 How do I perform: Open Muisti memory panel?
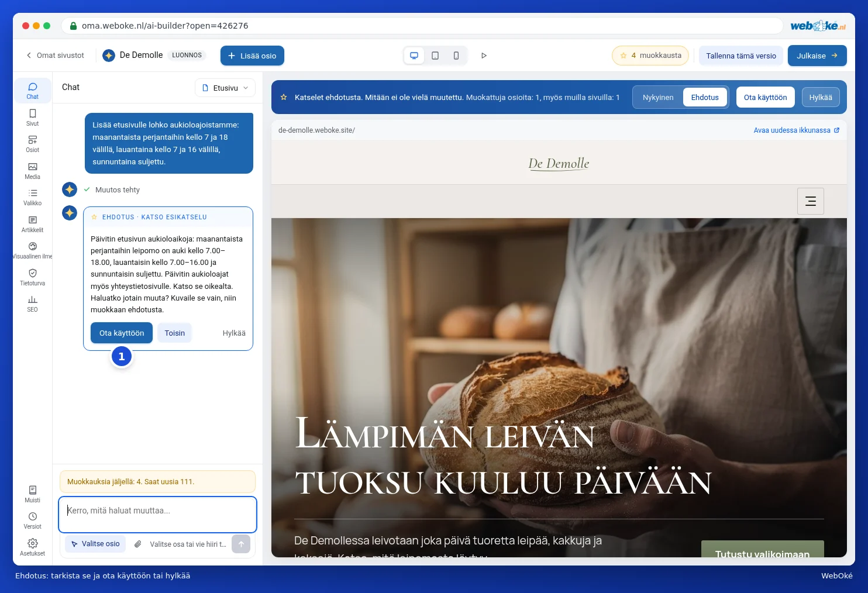coord(32,494)
